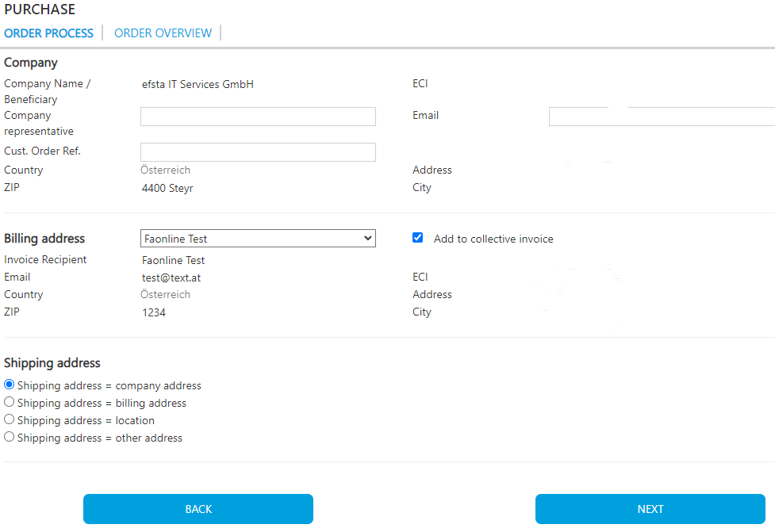Uncheck Add to collective invoice checkbox
The width and height of the screenshot is (775, 532).
[418, 238]
